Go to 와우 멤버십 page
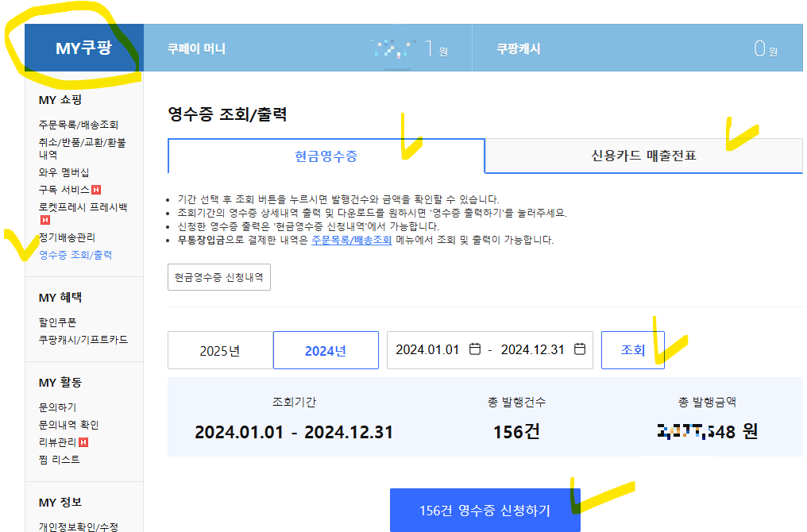 tap(64, 172)
